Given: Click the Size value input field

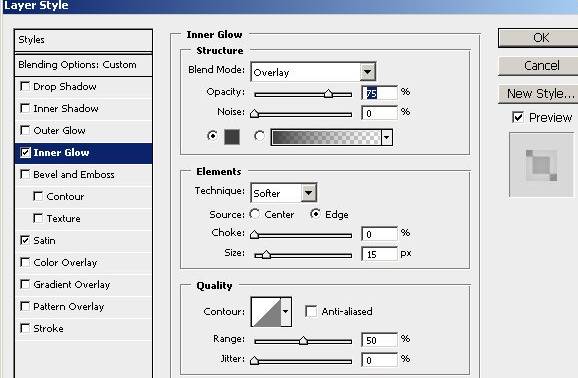Looking at the screenshot, I should (x=380, y=254).
